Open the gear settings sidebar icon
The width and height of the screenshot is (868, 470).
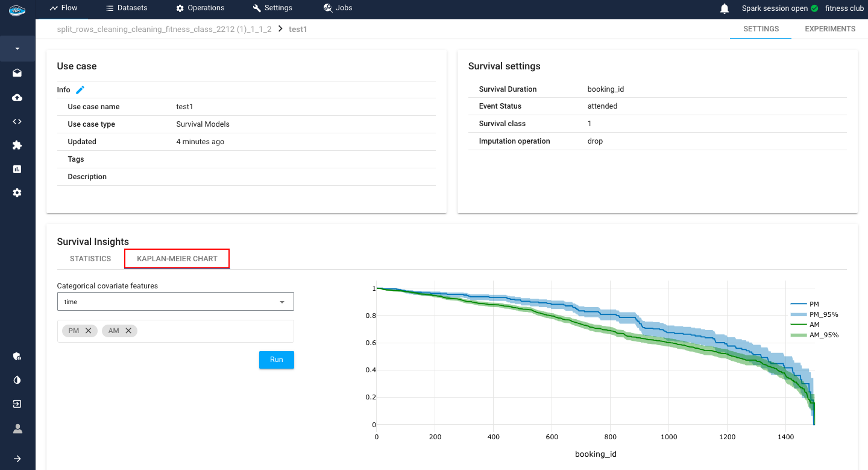(x=17, y=193)
